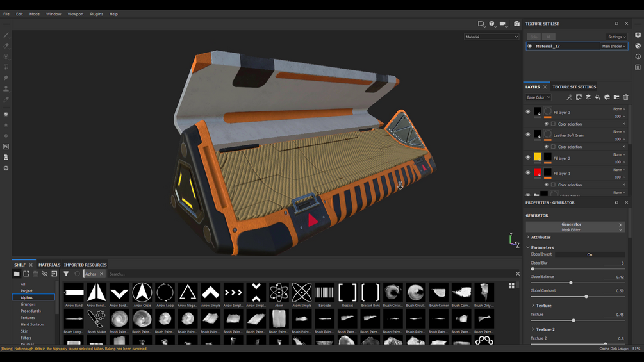The width and height of the screenshot is (644, 362).
Task: Open the Log panel icon
Action: pyautogui.click(x=638, y=67)
